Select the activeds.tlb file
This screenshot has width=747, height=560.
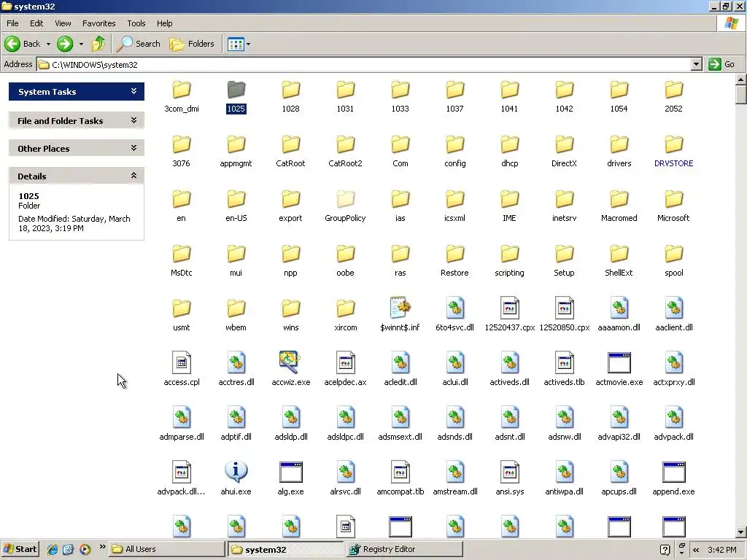[564, 369]
